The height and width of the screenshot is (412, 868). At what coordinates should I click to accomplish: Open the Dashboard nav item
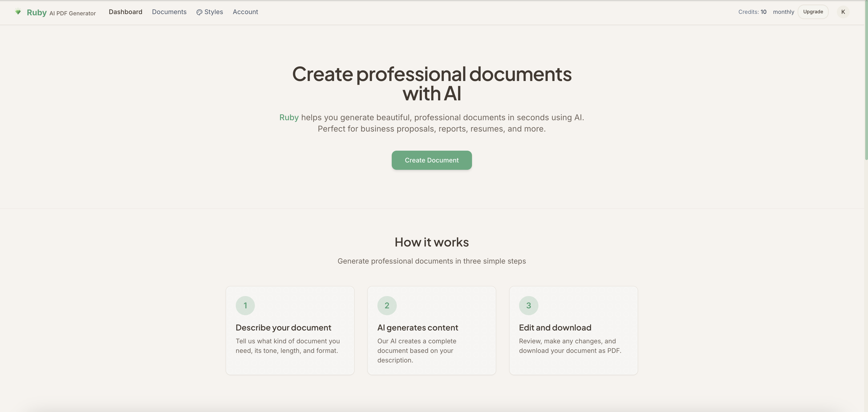click(x=125, y=12)
